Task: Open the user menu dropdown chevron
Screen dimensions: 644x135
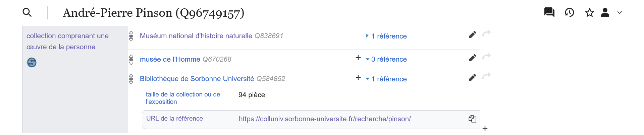Action: tap(620, 13)
